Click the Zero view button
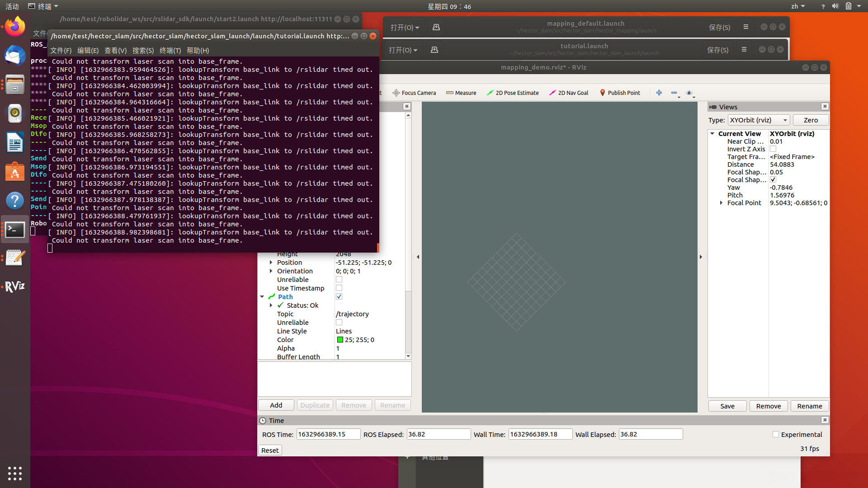Image resolution: width=868 pixels, height=488 pixels. (811, 120)
